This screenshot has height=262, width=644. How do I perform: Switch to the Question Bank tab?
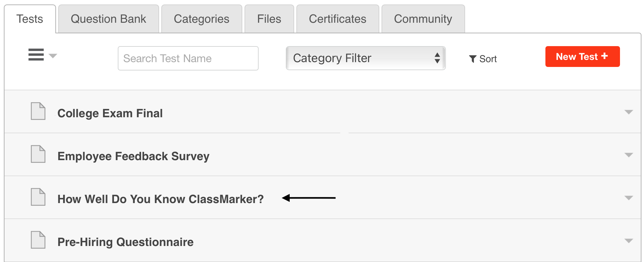[x=109, y=19]
